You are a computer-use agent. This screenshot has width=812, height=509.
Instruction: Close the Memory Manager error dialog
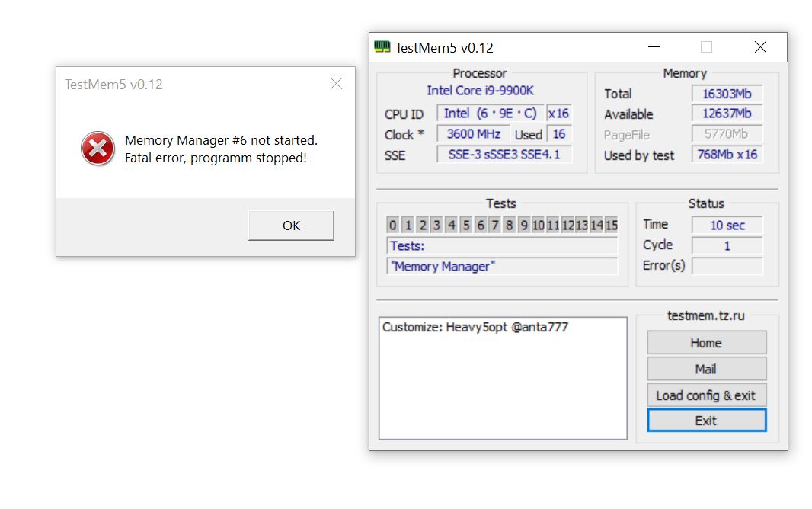tap(336, 83)
